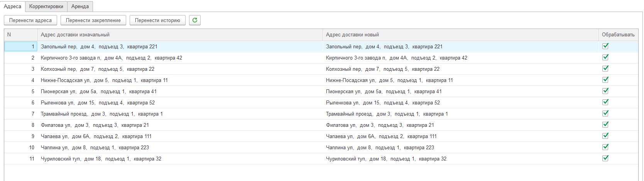The width and height of the screenshot is (644, 181).
Task: Select the Адреса tab
Action: point(12,7)
